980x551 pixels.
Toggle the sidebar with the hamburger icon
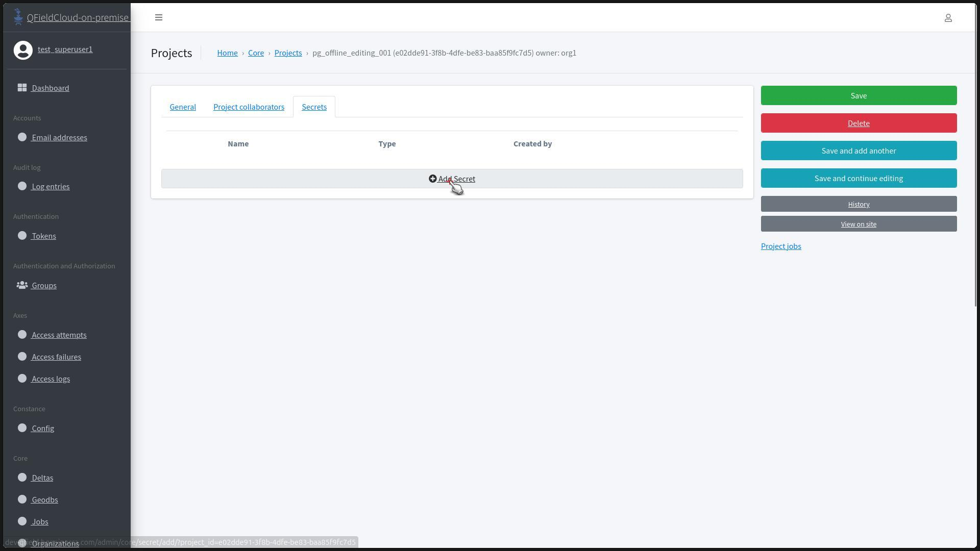(159, 17)
